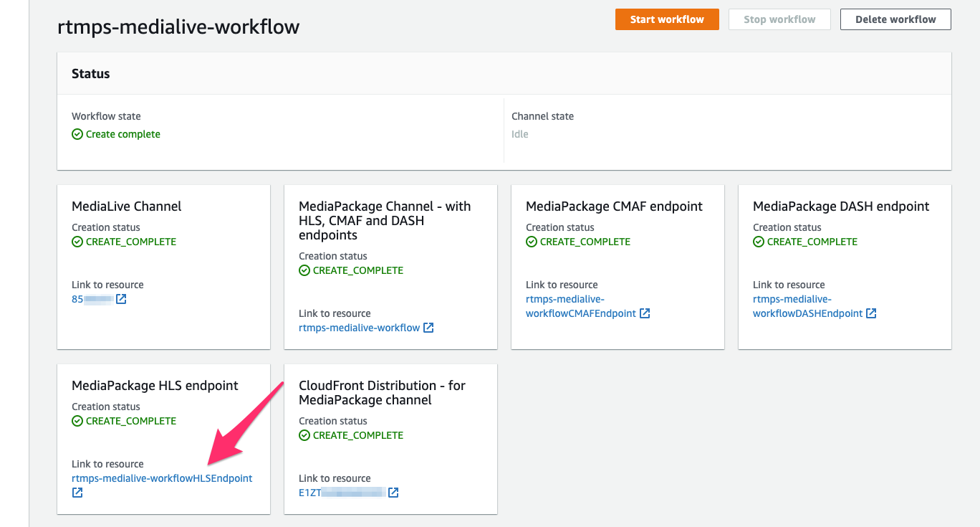Open the CloudFront Distribution link starting E1ZT
The width and height of the screenshot is (980, 527).
[342, 493]
